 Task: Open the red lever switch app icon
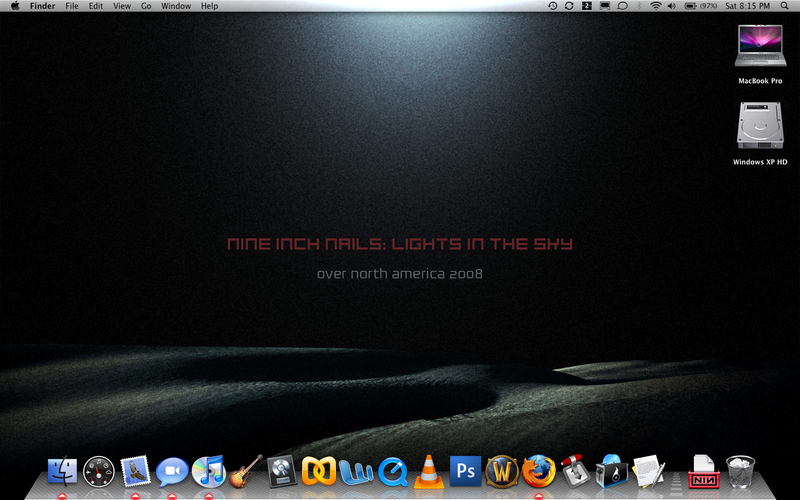(575, 471)
